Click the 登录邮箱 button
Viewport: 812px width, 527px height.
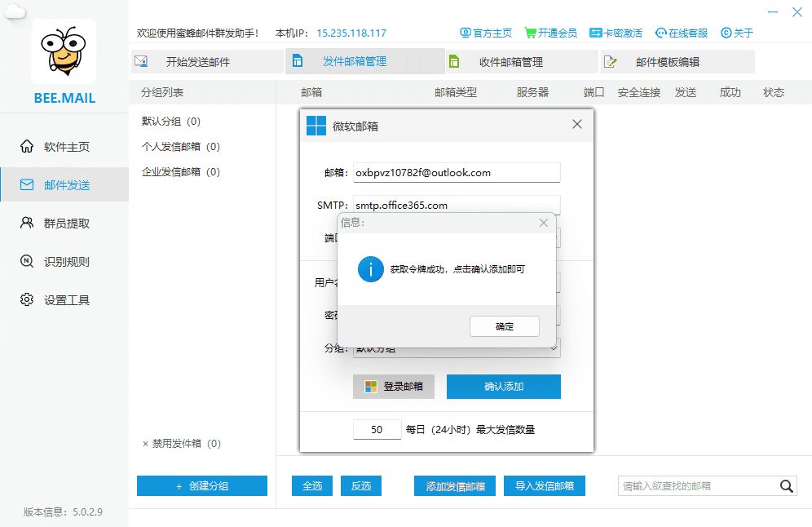pos(394,387)
